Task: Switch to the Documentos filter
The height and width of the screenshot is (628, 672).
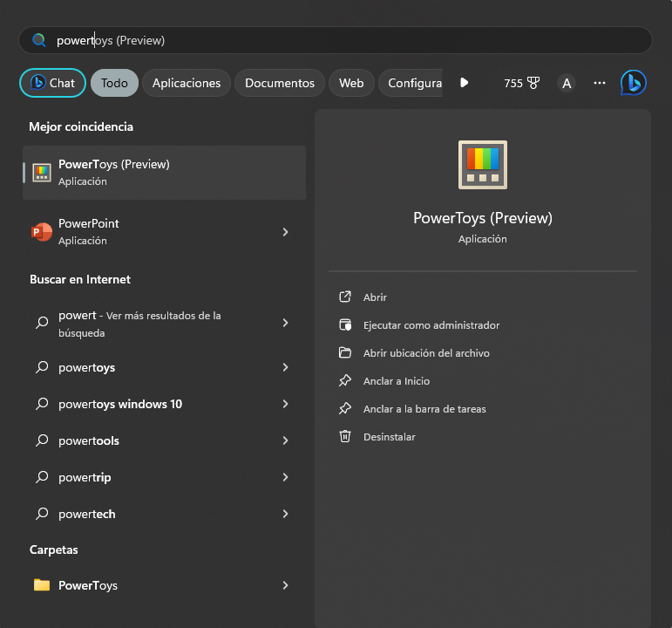Action: pos(280,83)
